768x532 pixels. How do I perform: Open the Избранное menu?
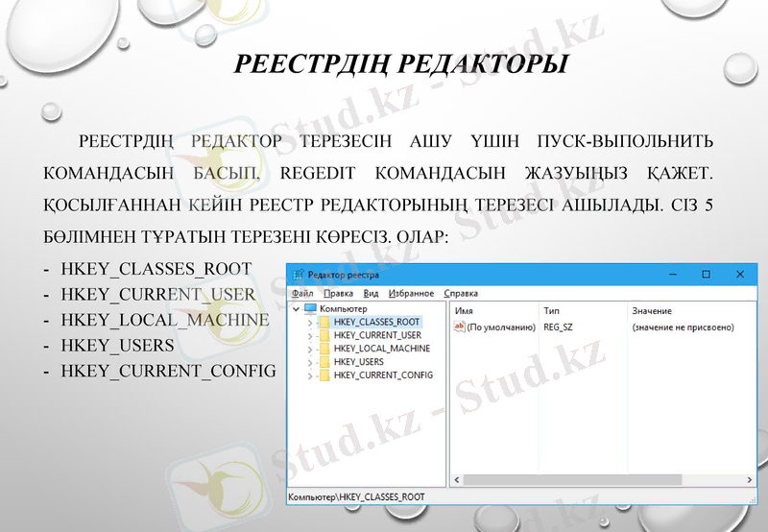411,294
